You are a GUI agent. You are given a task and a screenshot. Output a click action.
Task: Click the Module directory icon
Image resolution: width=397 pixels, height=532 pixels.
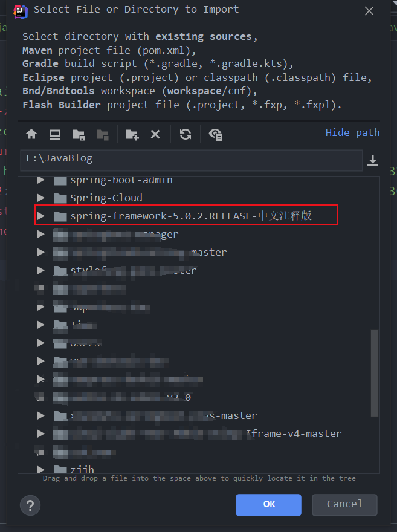(x=102, y=135)
